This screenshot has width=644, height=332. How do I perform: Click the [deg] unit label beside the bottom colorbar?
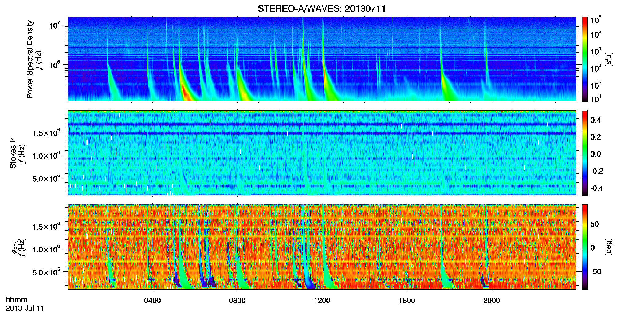tap(608, 247)
